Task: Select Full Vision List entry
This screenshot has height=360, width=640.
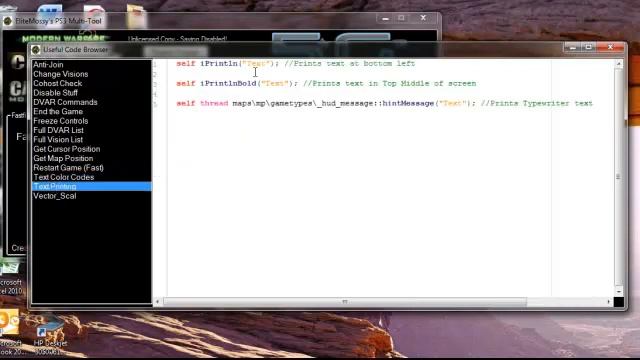Action: pos(58,140)
